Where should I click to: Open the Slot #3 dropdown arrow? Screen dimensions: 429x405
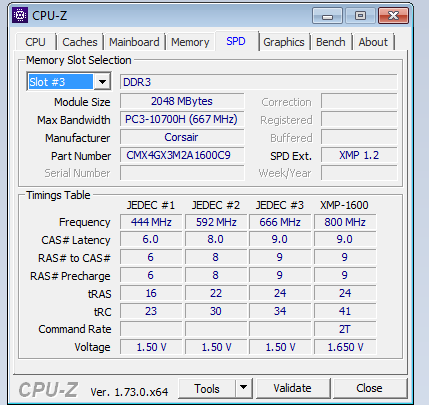point(102,82)
